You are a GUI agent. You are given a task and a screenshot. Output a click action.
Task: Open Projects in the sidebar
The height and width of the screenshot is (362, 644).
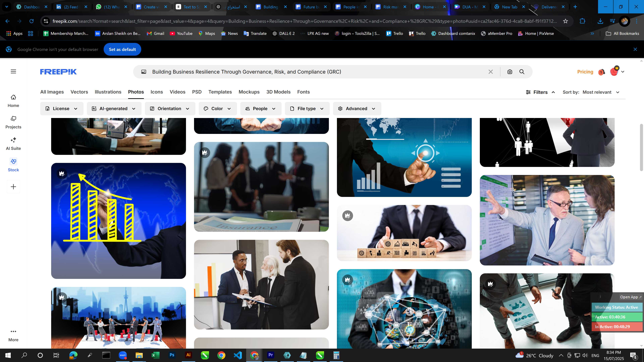pos(13,122)
